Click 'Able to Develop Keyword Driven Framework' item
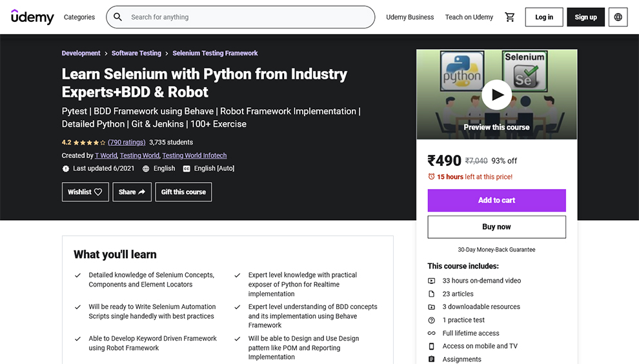The image size is (639, 364). tap(153, 343)
